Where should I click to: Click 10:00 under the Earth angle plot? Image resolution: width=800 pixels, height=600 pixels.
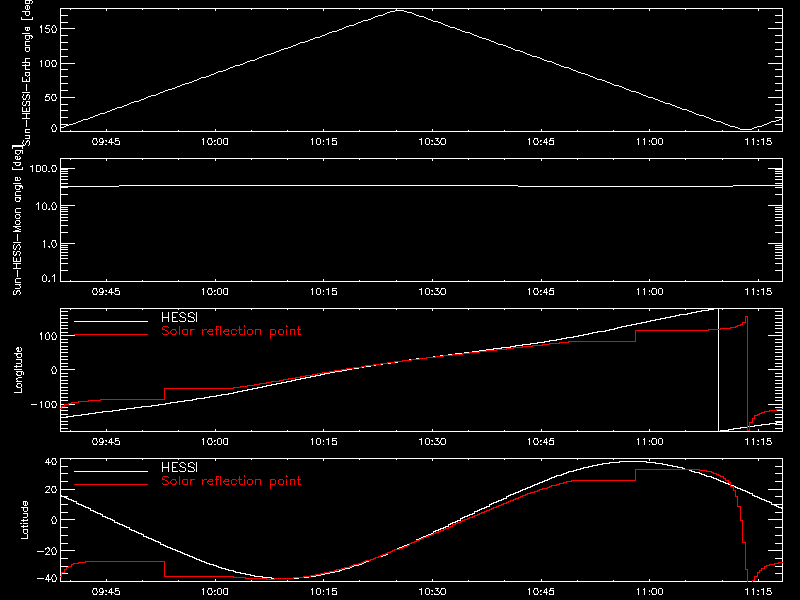215,142
